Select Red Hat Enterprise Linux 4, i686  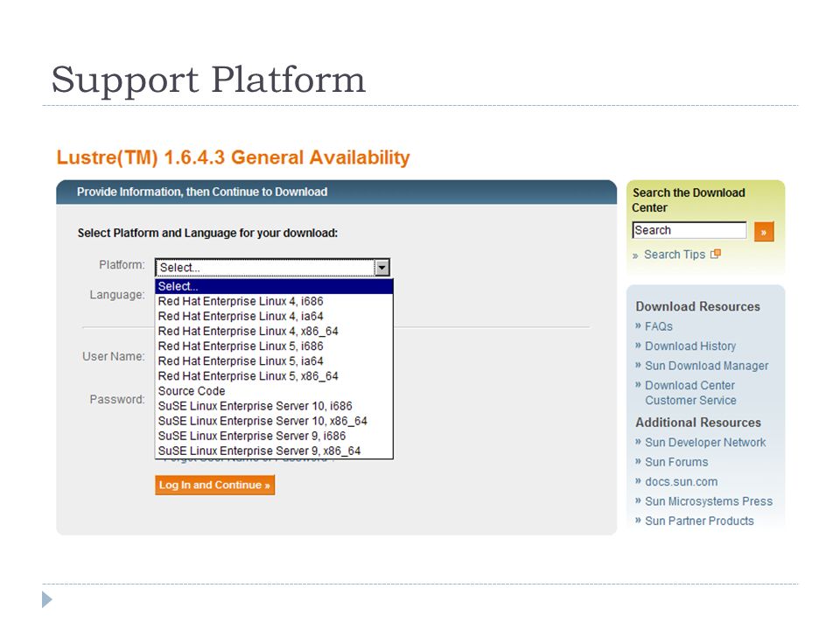tap(274, 302)
